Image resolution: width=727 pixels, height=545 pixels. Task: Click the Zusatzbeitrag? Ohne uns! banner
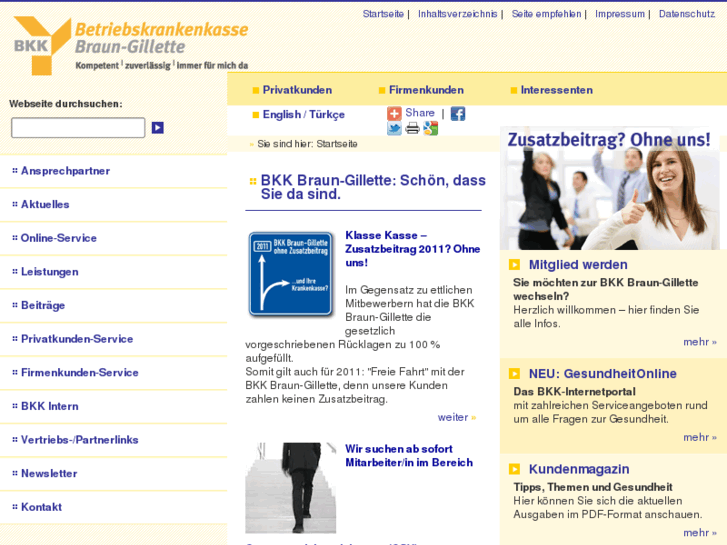pyautogui.click(x=609, y=188)
